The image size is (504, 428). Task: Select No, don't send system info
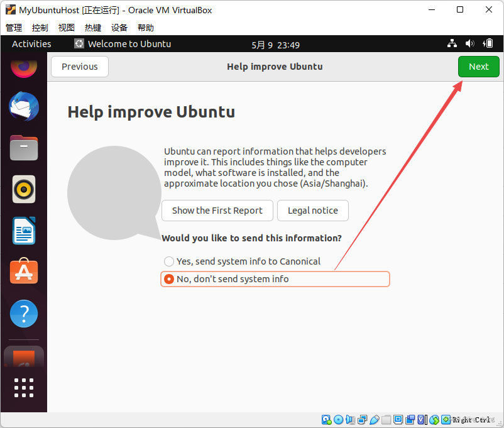(275, 279)
